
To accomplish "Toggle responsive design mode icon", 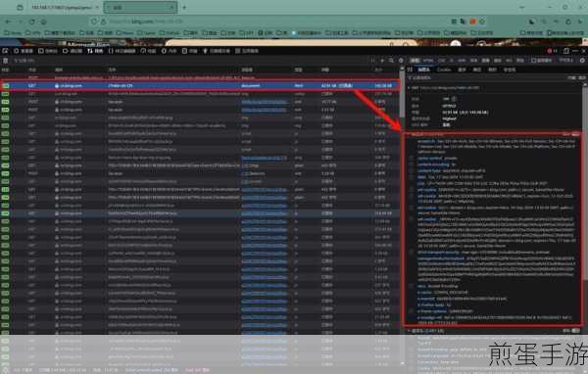I will (566, 51).
